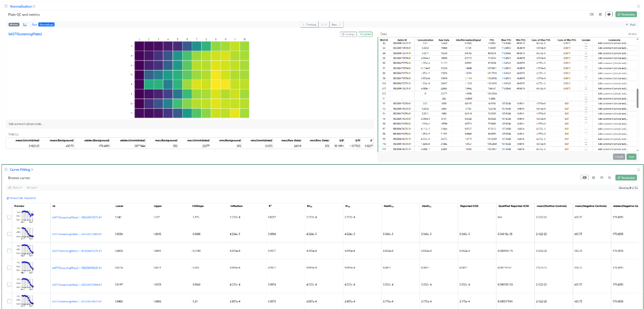Image resolution: width=644 pixels, height=309 pixels.
Task: Select the eye detail view icon in Normalization
Action: point(608,14)
